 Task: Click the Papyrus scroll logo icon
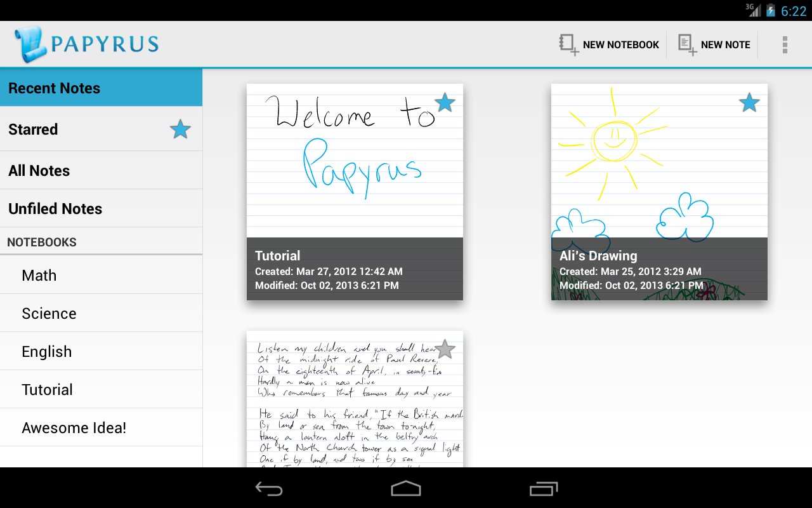(30, 44)
